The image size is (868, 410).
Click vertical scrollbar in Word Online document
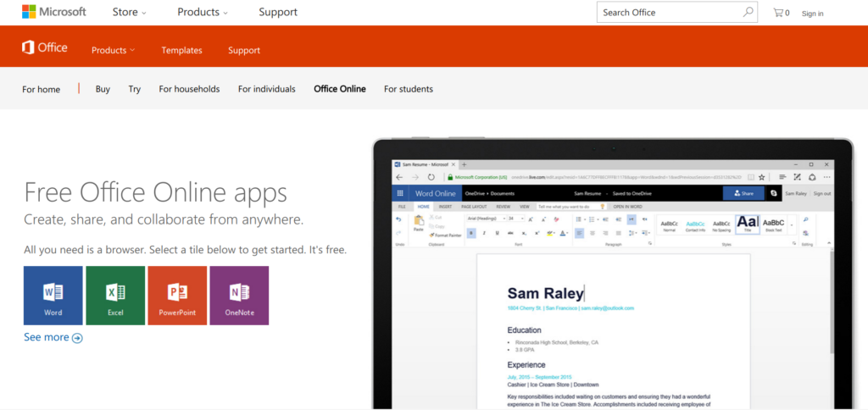832,302
